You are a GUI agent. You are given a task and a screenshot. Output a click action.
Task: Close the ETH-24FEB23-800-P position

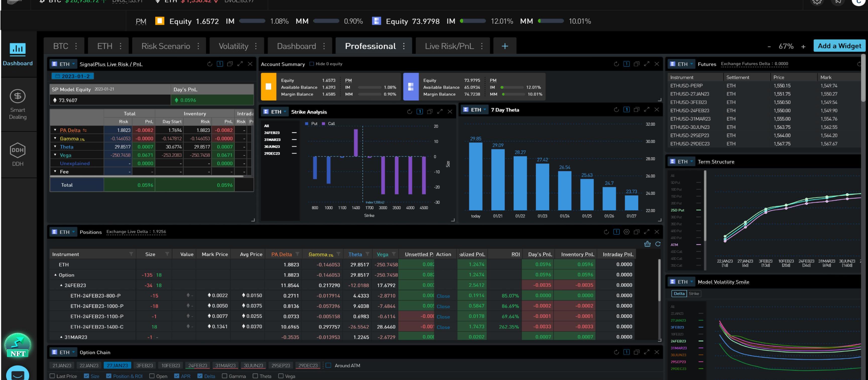[x=443, y=296]
